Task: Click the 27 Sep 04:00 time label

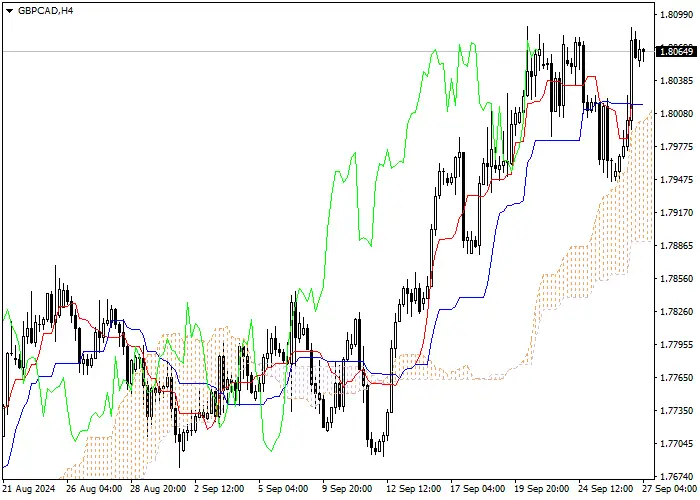Action: pos(670,489)
